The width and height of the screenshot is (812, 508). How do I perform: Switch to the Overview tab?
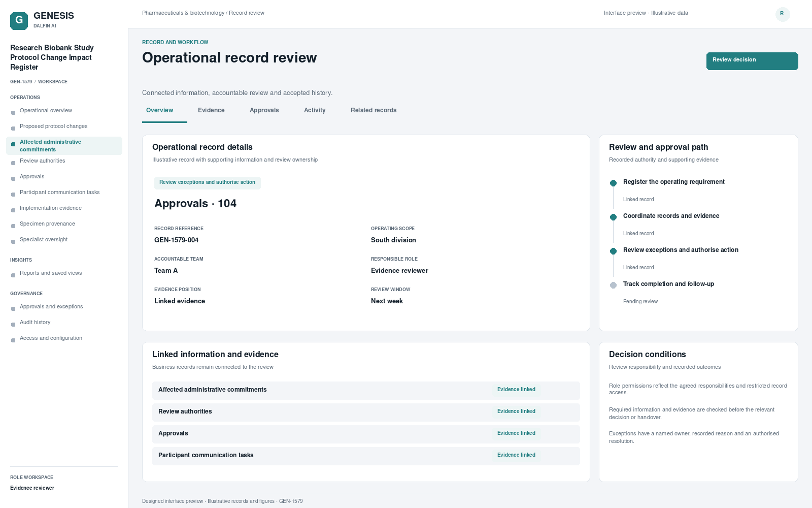pyautogui.click(x=159, y=110)
